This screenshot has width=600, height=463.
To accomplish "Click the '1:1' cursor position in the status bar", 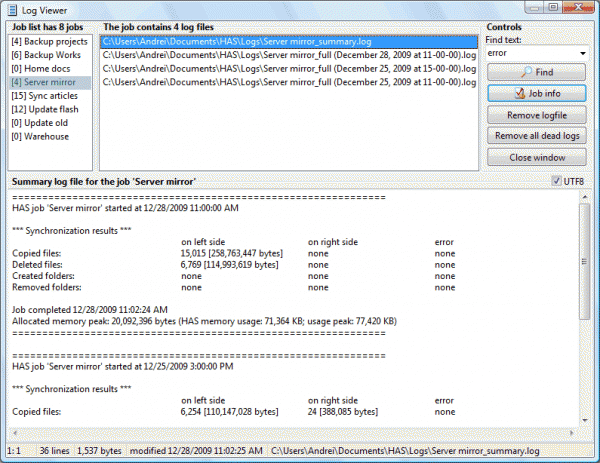I will point(14,451).
